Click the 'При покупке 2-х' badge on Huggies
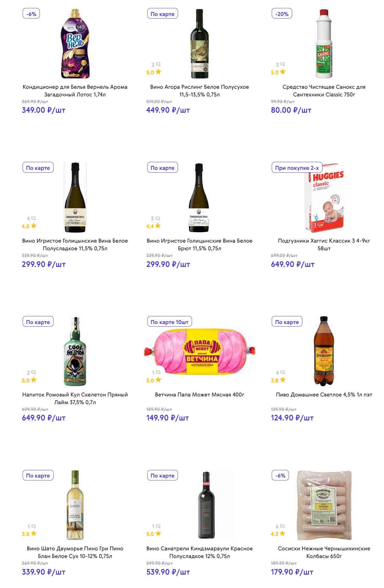 coord(297,168)
